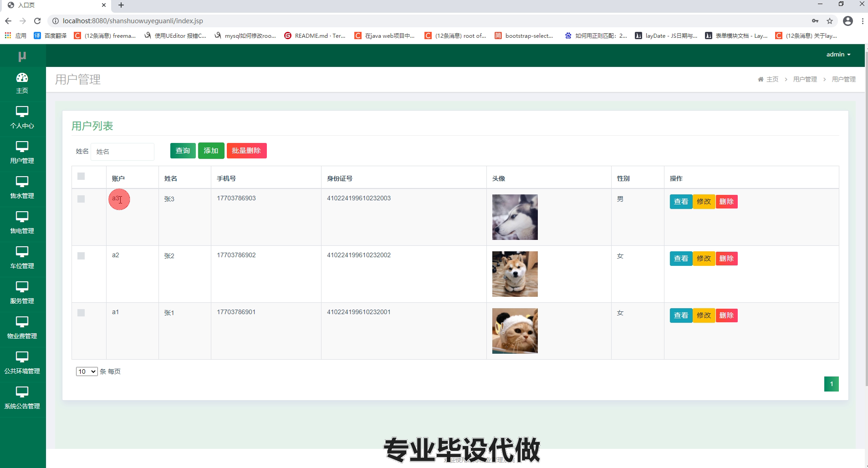Go back with browser back arrow

tap(8, 21)
